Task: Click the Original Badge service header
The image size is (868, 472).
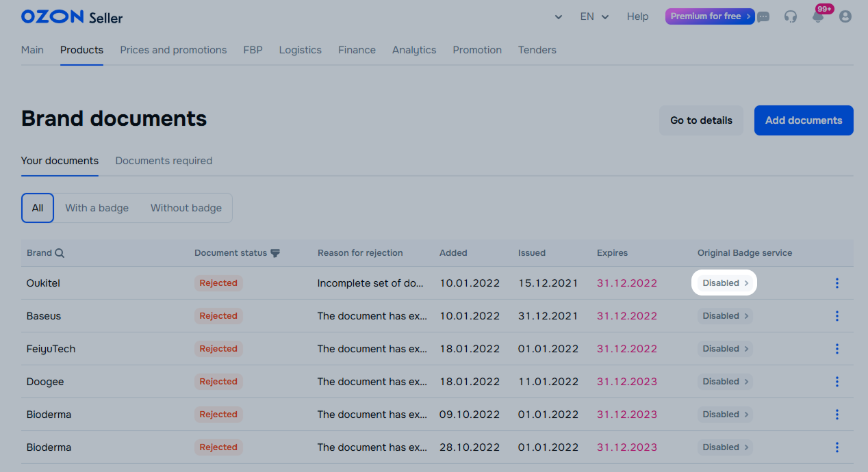Action: tap(745, 253)
